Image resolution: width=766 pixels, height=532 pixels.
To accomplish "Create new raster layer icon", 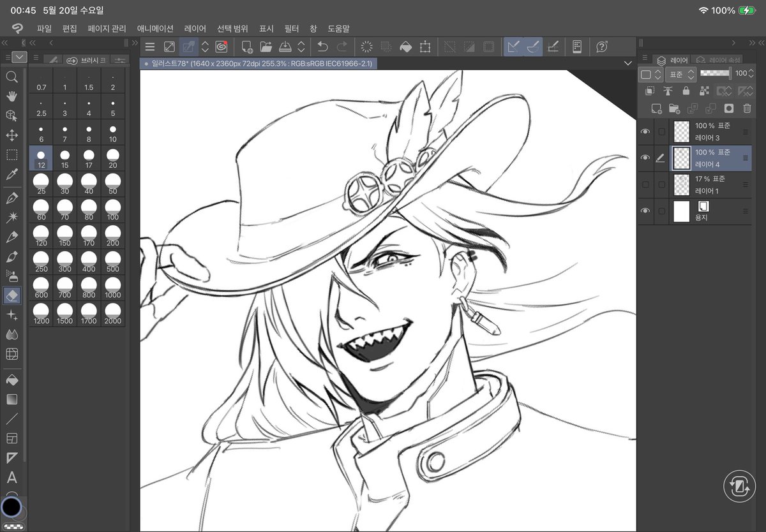I will coord(656,108).
